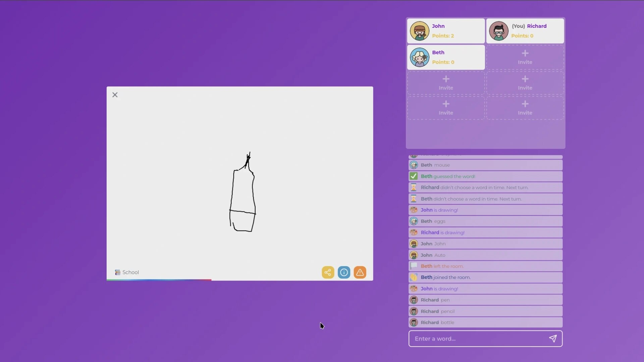The image size is (644, 362).
Task: Click Richard's avatar in the player list
Action: pyautogui.click(x=498, y=31)
